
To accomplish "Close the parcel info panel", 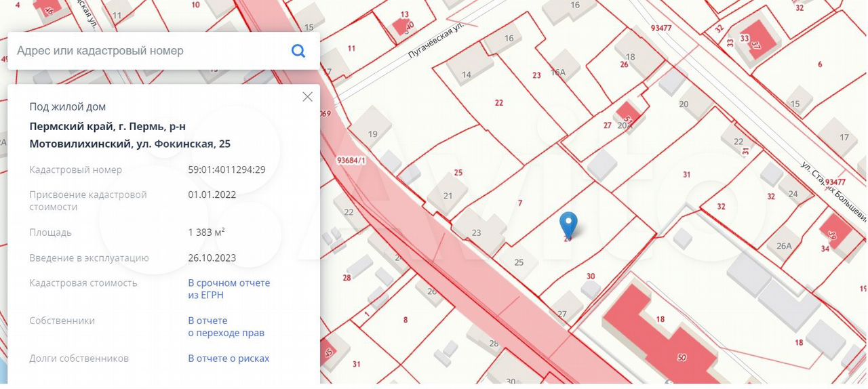I will 307,97.
